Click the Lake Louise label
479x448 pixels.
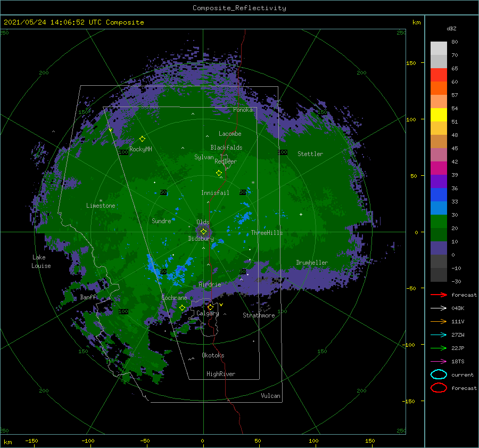(41, 262)
